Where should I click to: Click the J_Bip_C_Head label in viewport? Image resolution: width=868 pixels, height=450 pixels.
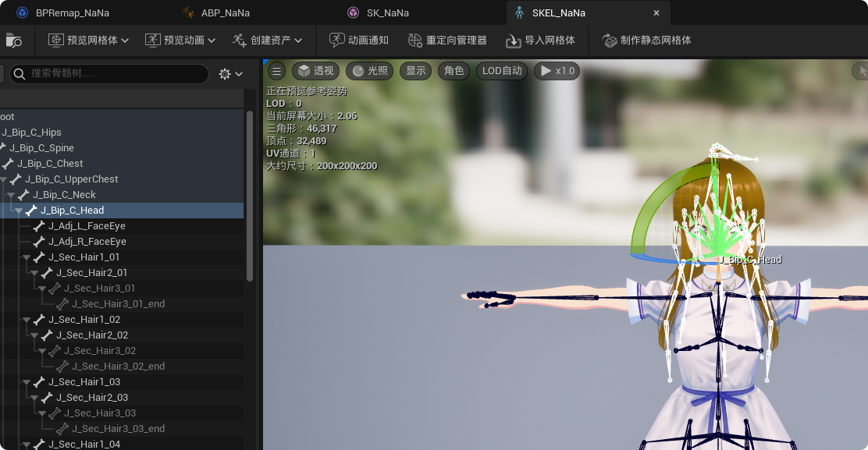click(749, 259)
